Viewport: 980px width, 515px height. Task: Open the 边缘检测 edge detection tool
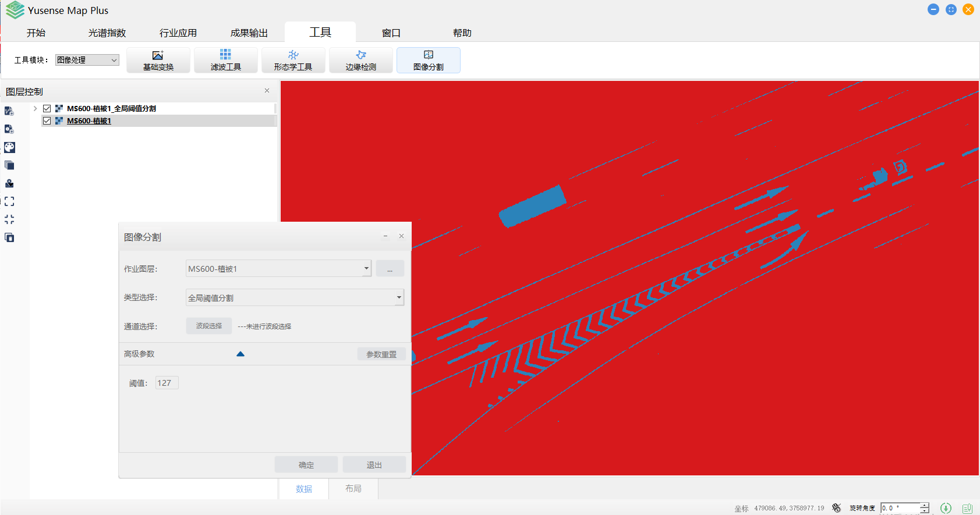pos(361,60)
